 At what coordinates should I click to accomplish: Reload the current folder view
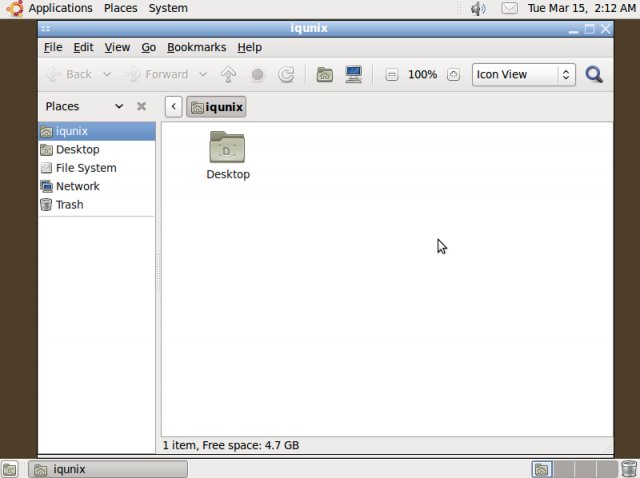pos(286,74)
